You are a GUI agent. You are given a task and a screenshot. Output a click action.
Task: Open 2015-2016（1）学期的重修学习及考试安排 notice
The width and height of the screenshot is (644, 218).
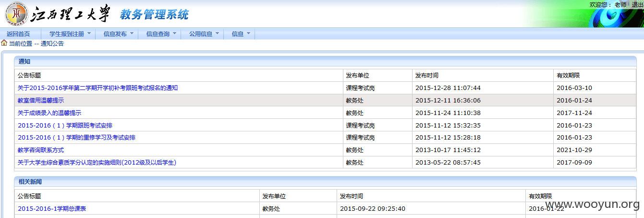[x=77, y=138]
